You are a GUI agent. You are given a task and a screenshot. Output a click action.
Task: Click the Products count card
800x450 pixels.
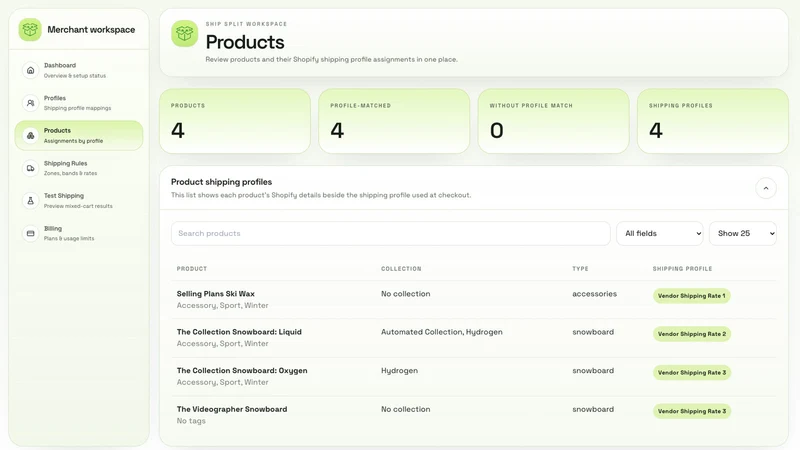click(x=235, y=121)
